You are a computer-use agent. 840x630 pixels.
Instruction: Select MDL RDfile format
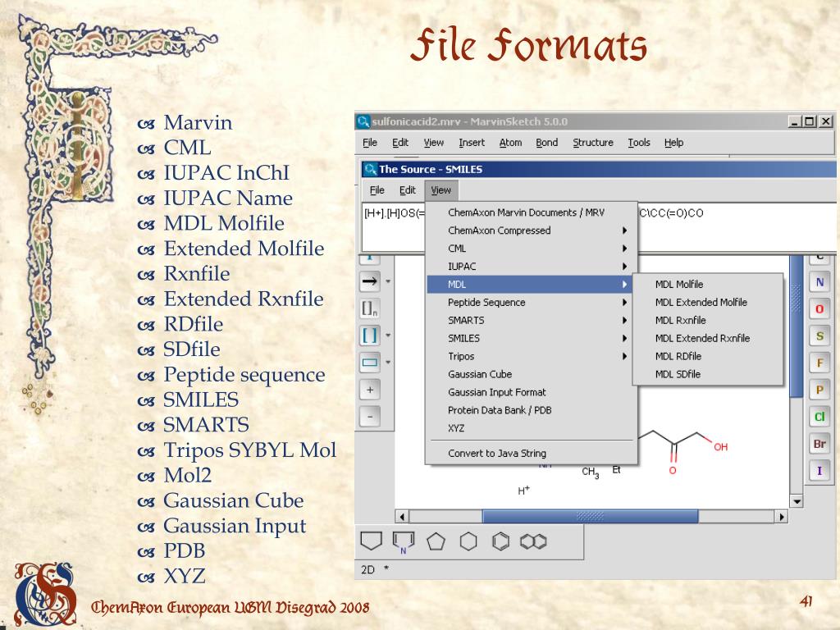[x=708, y=356]
